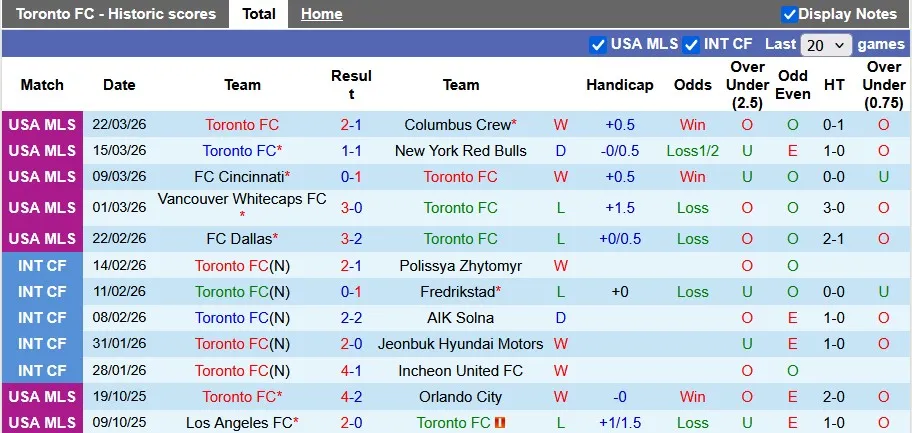Screen dimensions: 912x433
Task: Click the Handicap column header
Action: click(x=620, y=85)
